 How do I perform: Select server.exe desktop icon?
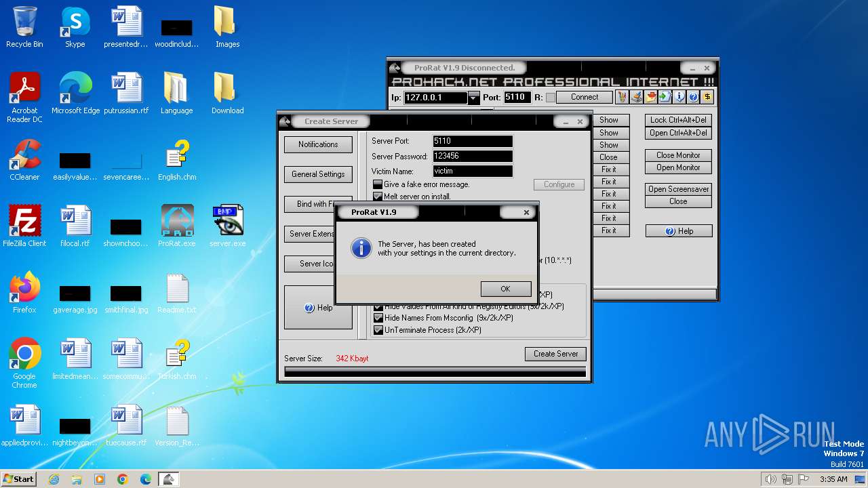pos(227,226)
